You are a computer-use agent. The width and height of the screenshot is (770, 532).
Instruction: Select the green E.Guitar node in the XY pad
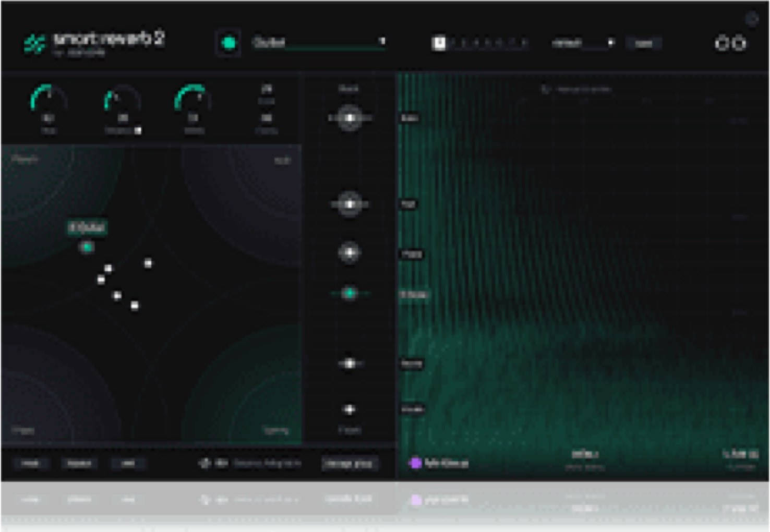pos(87,247)
